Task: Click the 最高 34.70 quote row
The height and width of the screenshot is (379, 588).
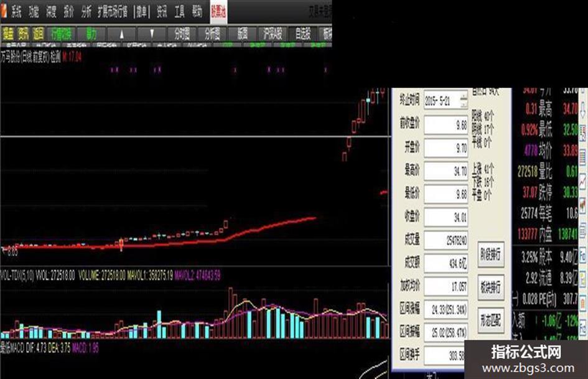Action: coord(558,109)
